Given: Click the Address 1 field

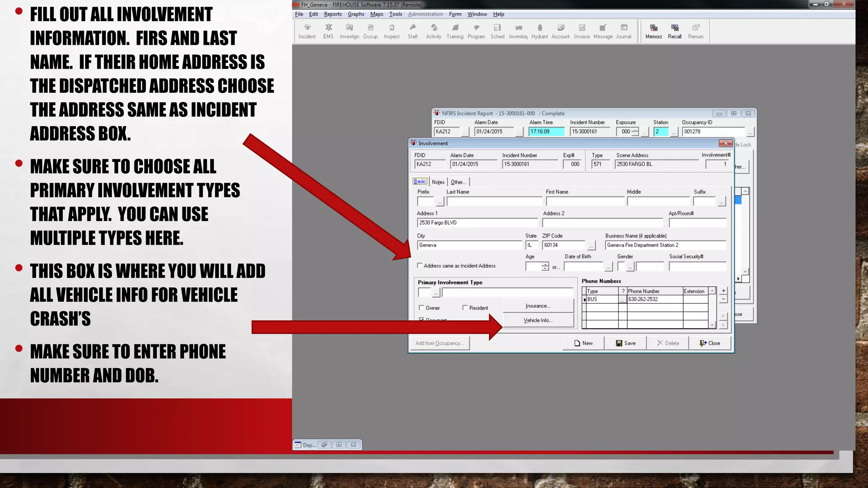Looking at the screenshot, I should (477, 223).
